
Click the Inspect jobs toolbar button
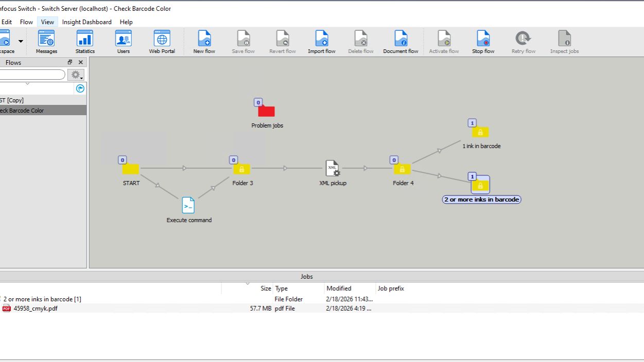coord(565,42)
